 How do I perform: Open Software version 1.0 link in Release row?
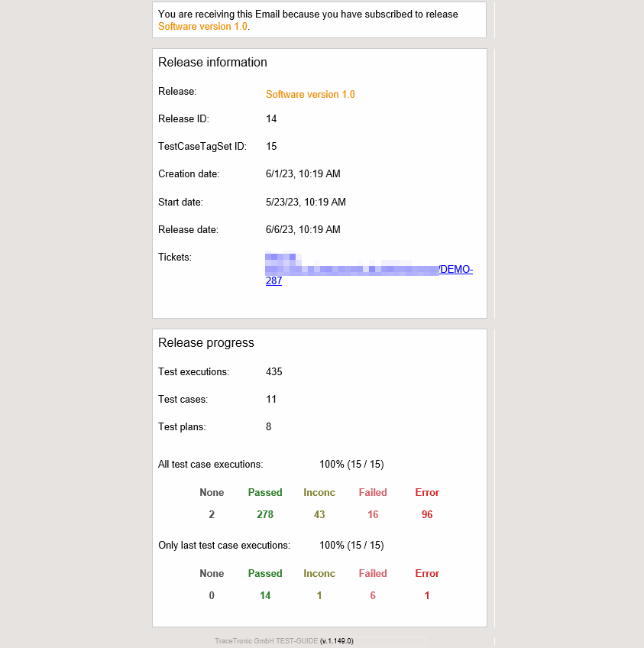point(310,95)
